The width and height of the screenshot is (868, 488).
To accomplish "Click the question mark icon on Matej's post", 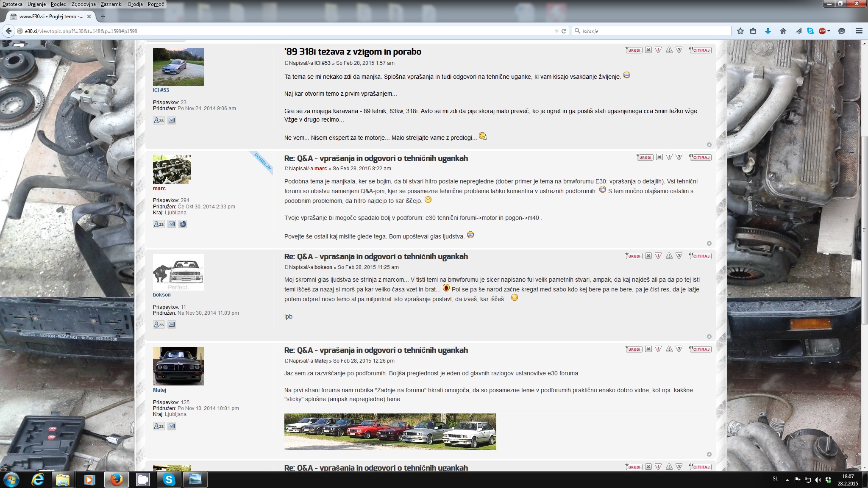I will pyautogui.click(x=679, y=349).
